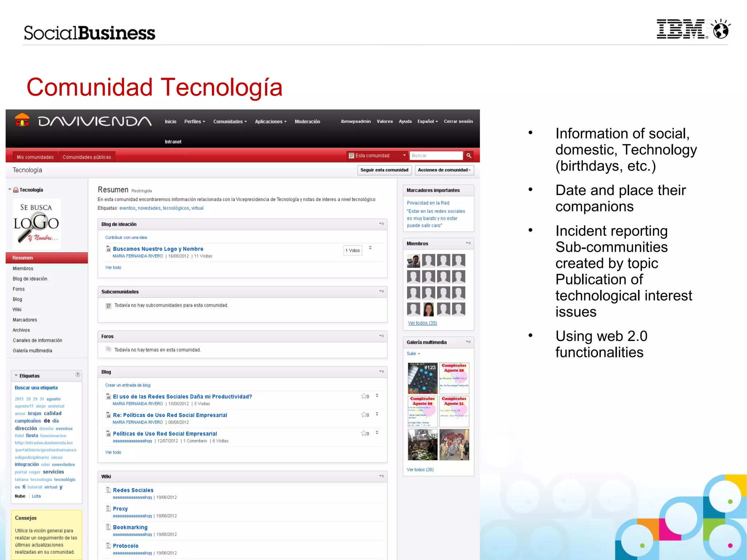The height and width of the screenshot is (560, 747).
Task: Collapse the Etiquetas section
Action: tap(16, 376)
